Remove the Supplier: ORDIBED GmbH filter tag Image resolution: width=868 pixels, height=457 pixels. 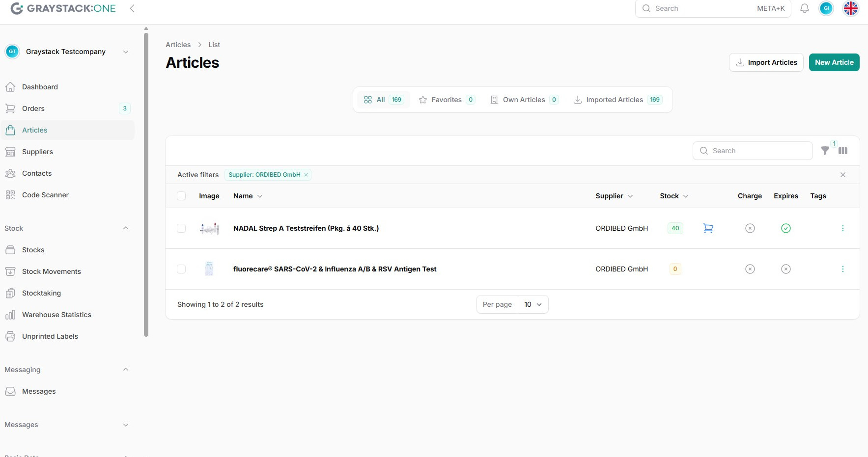pyautogui.click(x=306, y=175)
